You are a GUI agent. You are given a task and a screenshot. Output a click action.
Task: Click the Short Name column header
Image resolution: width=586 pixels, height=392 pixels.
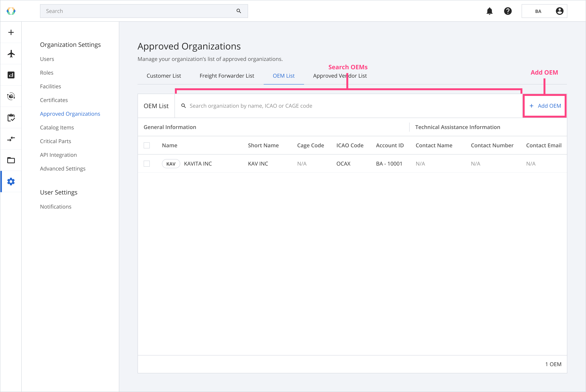pyautogui.click(x=263, y=146)
